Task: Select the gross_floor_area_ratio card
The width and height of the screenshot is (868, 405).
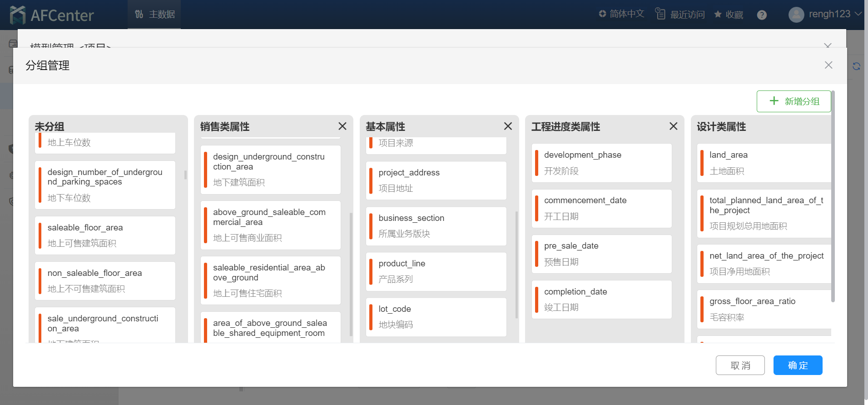Action: [x=764, y=309]
